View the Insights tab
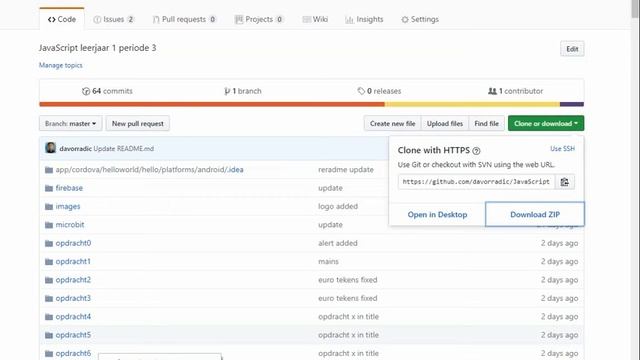This screenshot has height=360, width=640. 364,19
